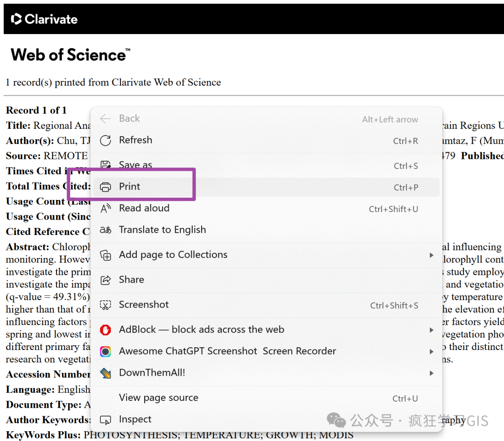Click the 'Ctrl+Shift+S' shortcut label
The width and height of the screenshot is (504, 441).
(x=394, y=306)
